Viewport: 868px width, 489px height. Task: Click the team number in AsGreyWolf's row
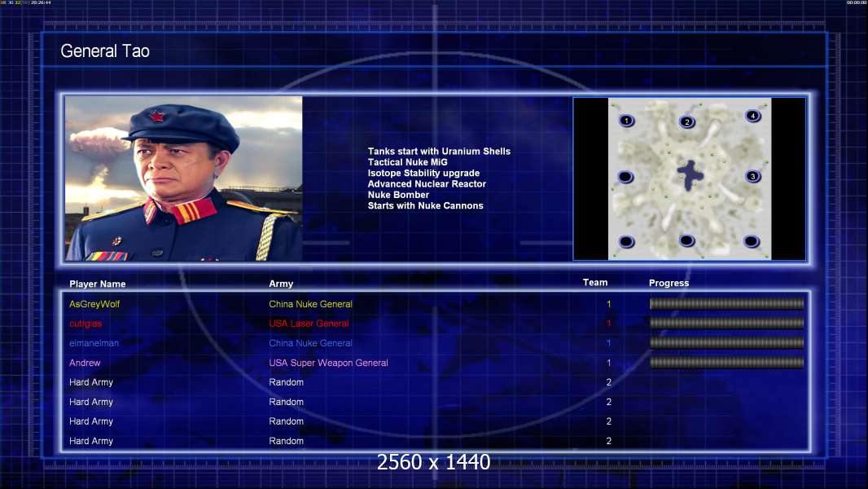(x=609, y=304)
